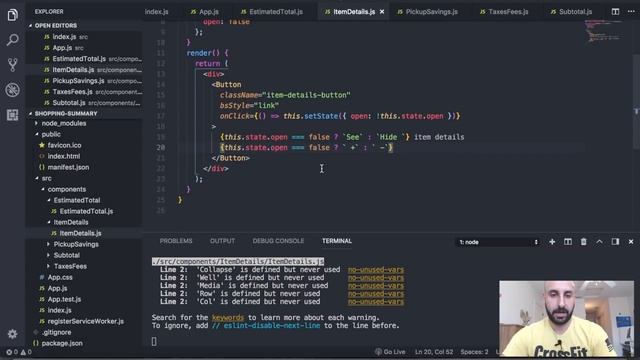Open App.css in the file tree

coord(60,278)
